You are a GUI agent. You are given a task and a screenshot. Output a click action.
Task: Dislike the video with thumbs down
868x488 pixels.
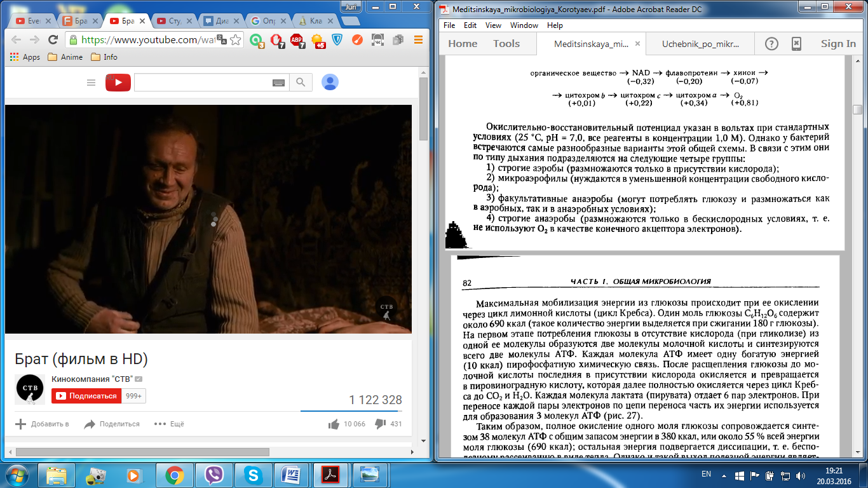(x=380, y=424)
